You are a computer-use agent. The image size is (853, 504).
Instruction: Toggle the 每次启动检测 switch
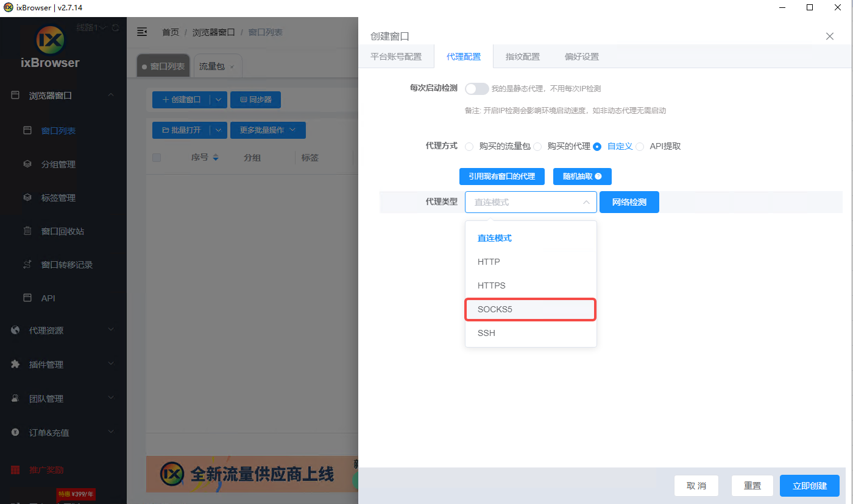click(476, 89)
